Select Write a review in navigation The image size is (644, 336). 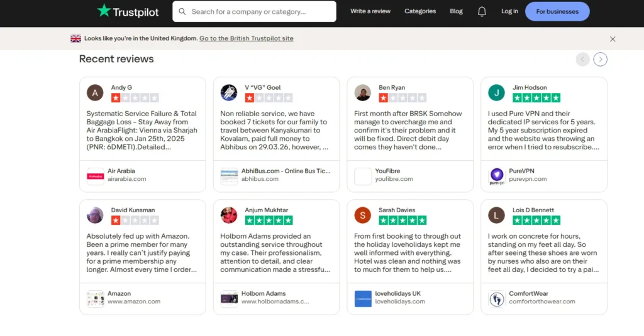(x=370, y=11)
